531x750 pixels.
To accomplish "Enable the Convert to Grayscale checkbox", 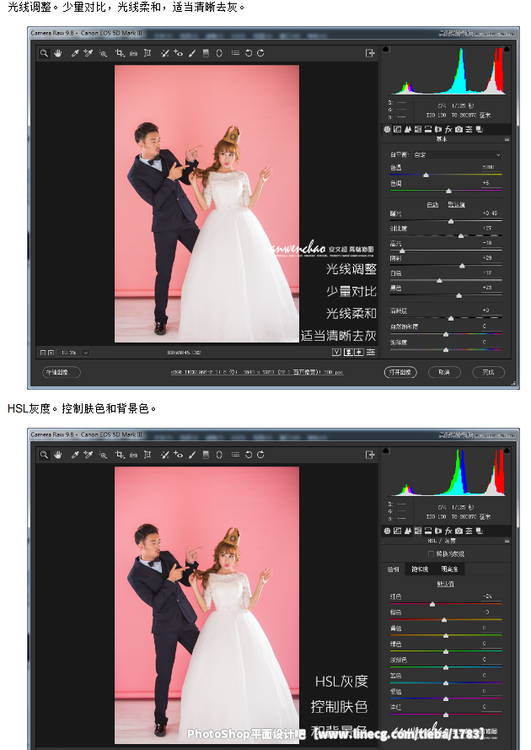I will point(431,553).
